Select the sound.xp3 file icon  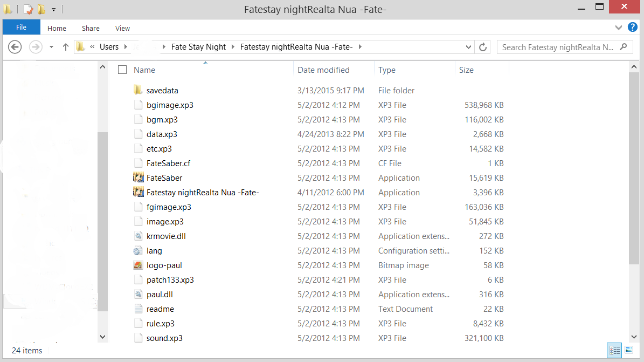coord(139,338)
